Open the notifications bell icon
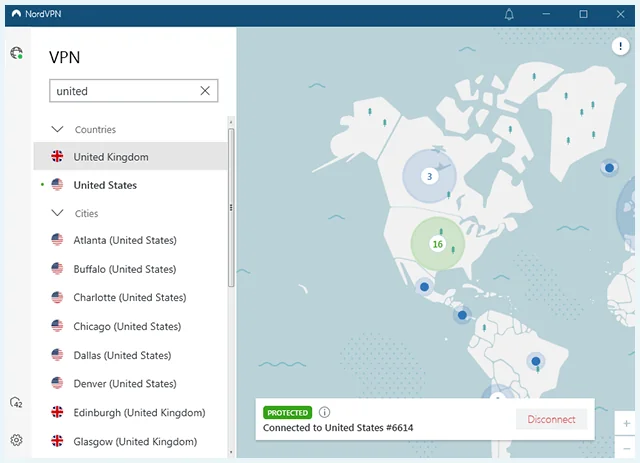This screenshot has width=640, height=463. (x=509, y=14)
